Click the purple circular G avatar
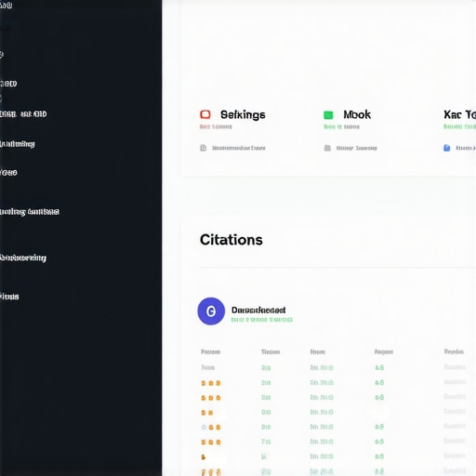The width and height of the screenshot is (476, 476). (x=211, y=311)
